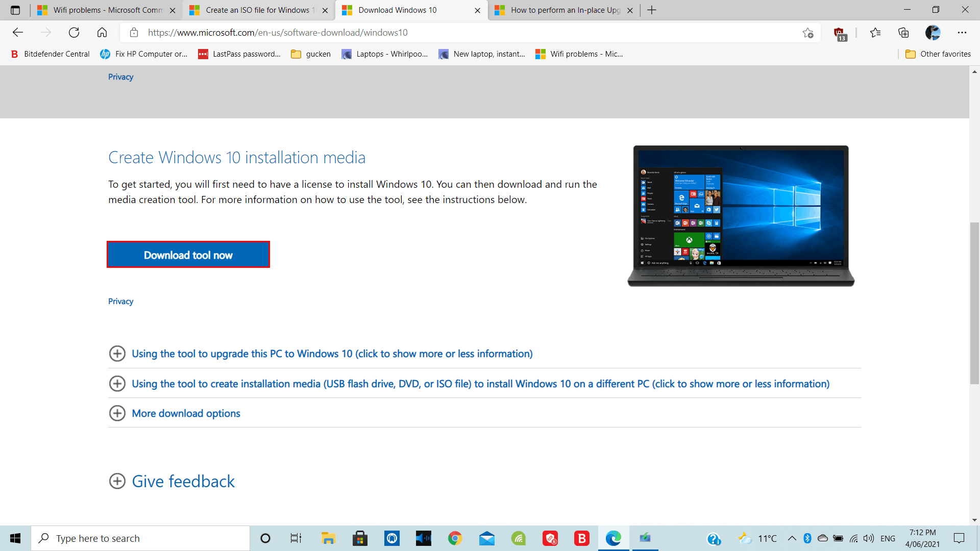Close the How to perform In-place Upgrade tab

coord(630,10)
